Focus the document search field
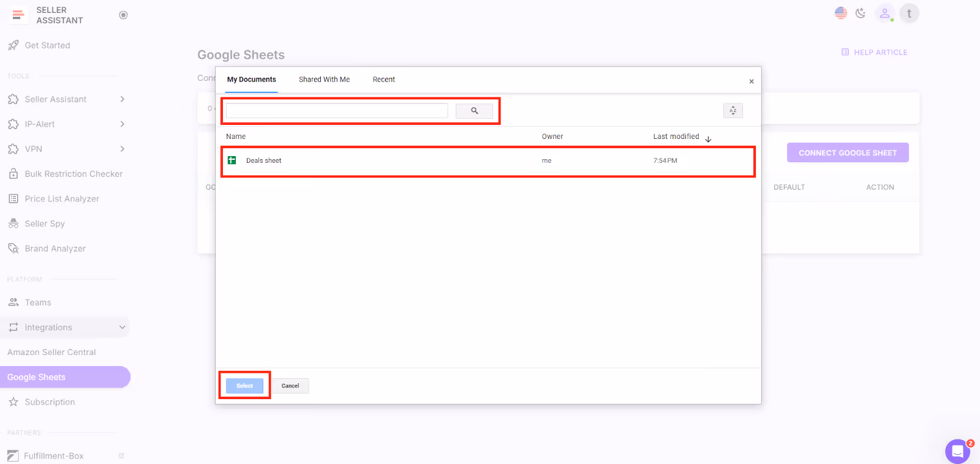Image resolution: width=980 pixels, height=464 pixels. click(x=337, y=111)
